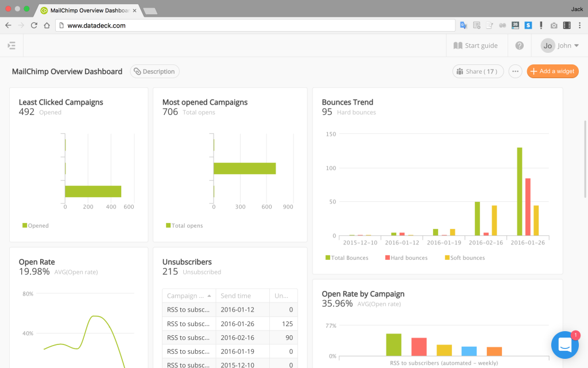
Task: Click the Open Rate widget title
Action: pyautogui.click(x=37, y=262)
